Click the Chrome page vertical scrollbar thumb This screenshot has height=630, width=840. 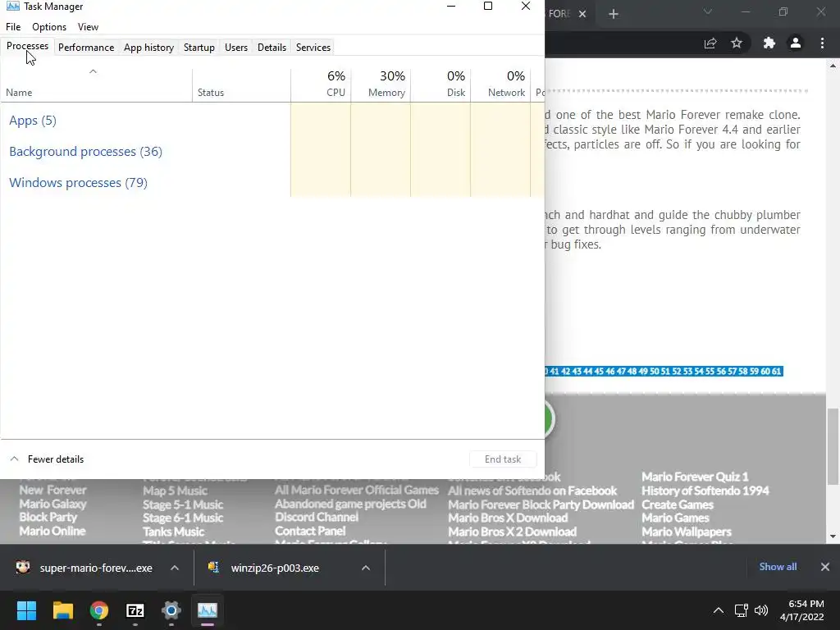pos(833,445)
